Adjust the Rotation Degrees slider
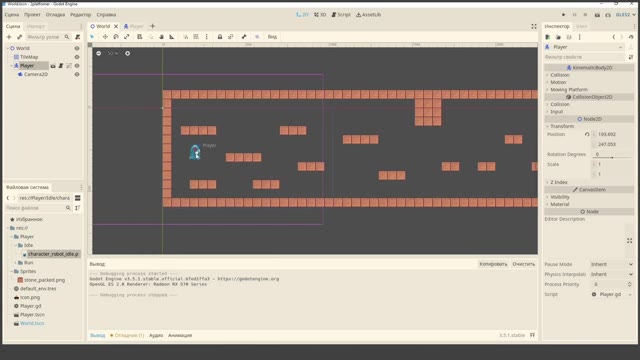The height and width of the screenshot is (360, 640). pos(612,157)
